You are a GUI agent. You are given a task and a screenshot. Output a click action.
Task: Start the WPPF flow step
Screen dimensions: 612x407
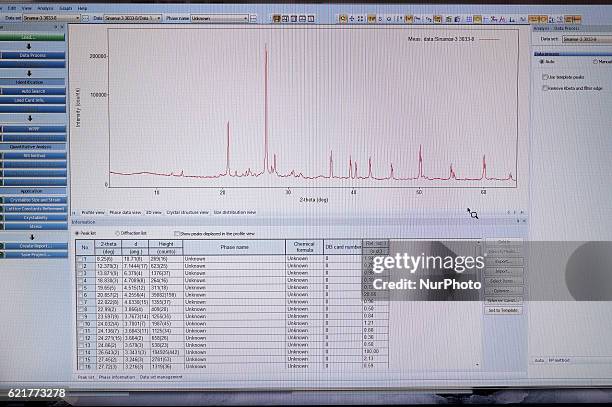click(33, 129)
